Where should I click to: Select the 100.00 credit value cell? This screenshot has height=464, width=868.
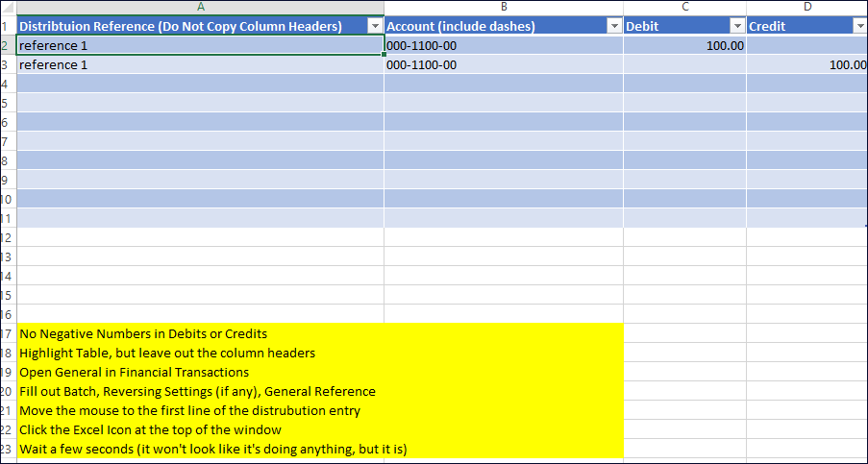pos(807,64)
